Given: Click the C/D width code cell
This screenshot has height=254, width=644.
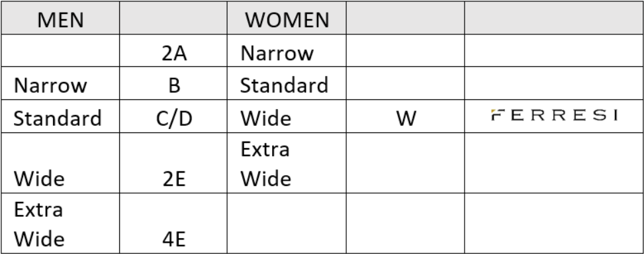Looking at the screenshot, I should (173, 116).
